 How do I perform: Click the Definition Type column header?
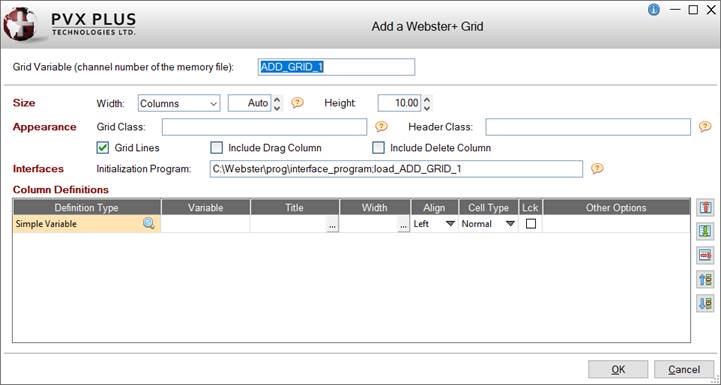coord(86,207)
